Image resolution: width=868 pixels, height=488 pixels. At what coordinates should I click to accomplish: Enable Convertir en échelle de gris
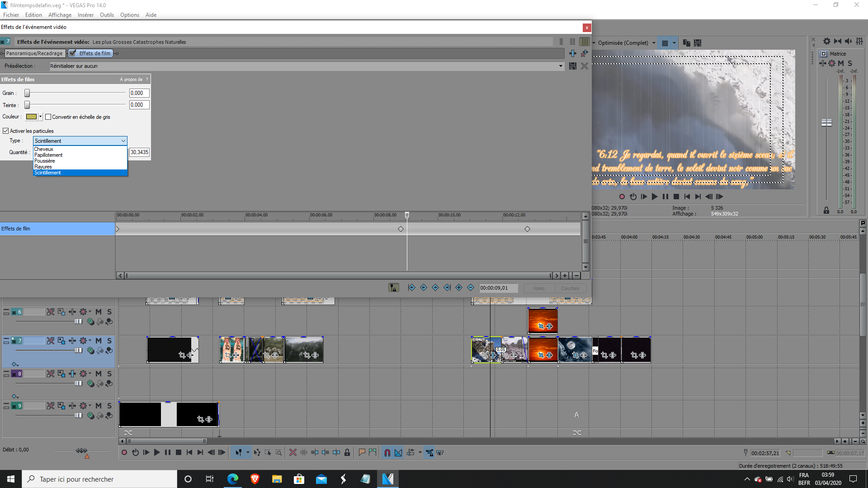[x=48, y=117]
